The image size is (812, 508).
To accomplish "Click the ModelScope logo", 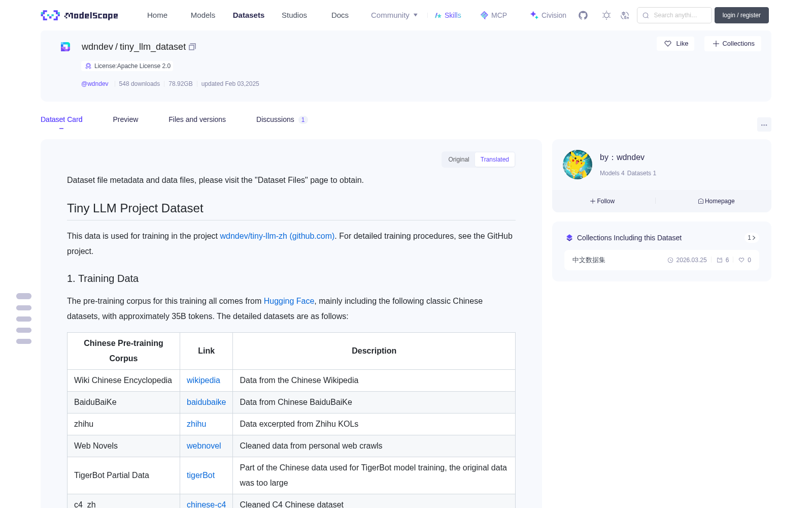I will (80, 15).
